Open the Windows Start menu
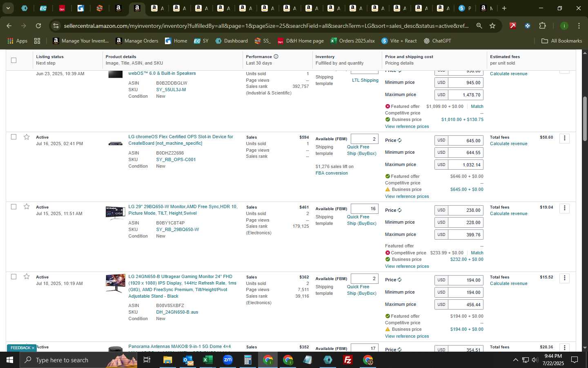The width and height of the screenshot is (588, 368). click(10, 360)
